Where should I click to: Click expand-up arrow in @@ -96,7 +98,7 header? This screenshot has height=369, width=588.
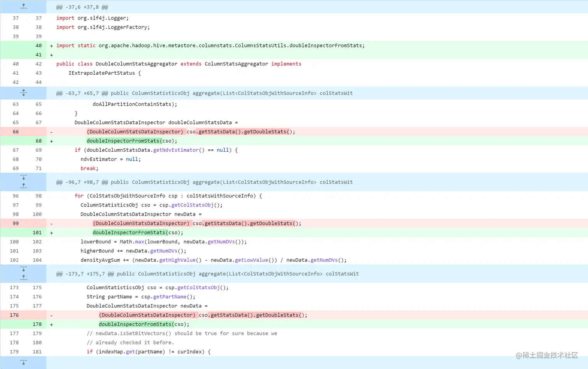[23, 186]
